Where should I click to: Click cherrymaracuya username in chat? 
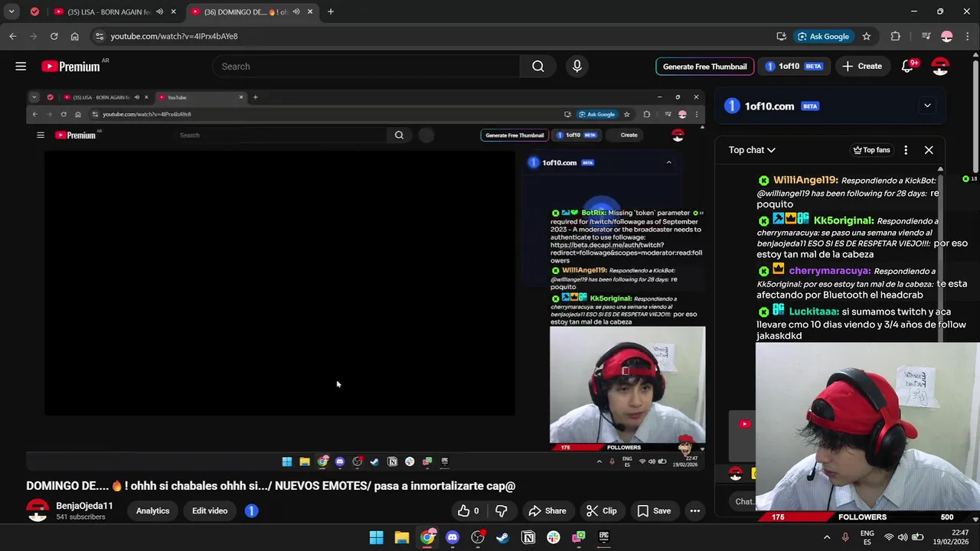[x=828, y=271]
